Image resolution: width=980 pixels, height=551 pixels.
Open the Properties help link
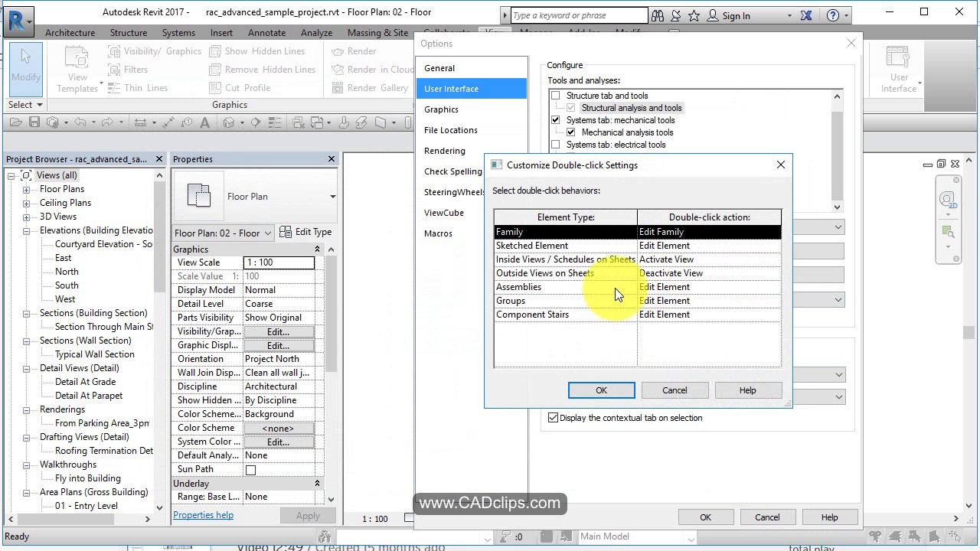click(203, 515)
